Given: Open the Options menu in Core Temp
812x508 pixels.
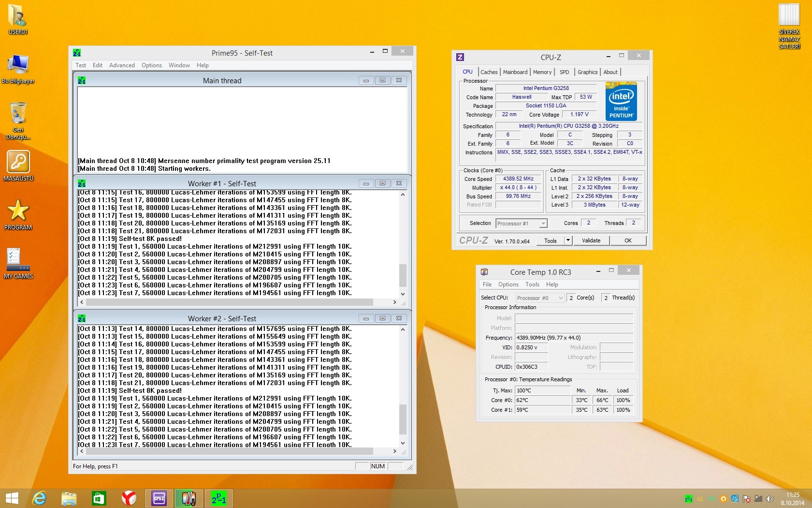Looking at the screenshot, I should pos(508,284).
